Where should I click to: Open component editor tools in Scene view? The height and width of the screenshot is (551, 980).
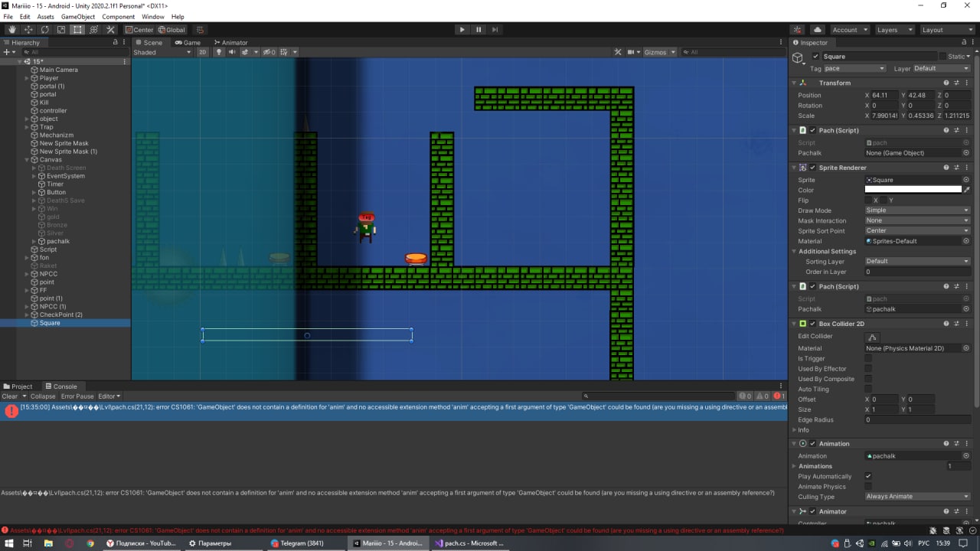click(618, 52)
